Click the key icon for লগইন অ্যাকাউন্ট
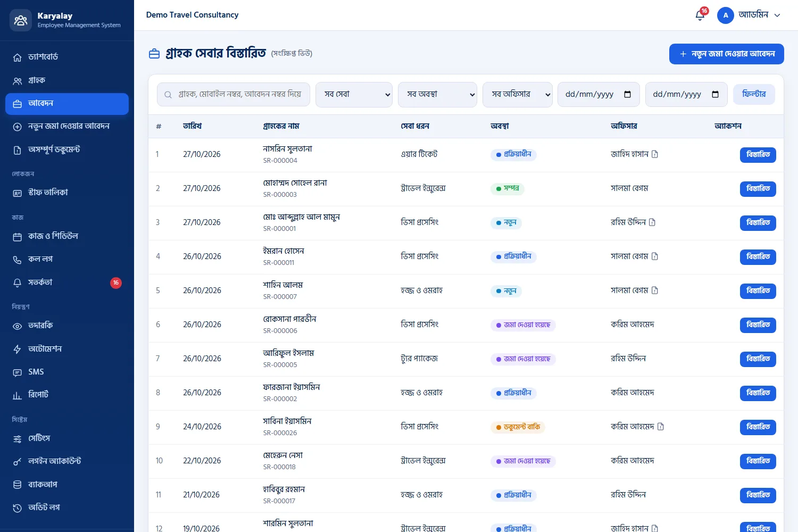Screen dimensions: 798x532 [18, 462]
